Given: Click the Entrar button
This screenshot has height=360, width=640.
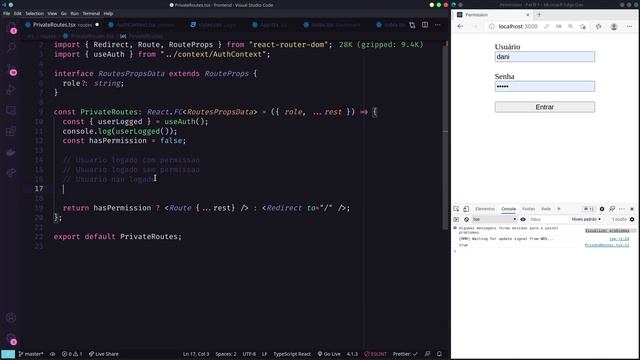Looking at the screenshot, I should 544,107.
